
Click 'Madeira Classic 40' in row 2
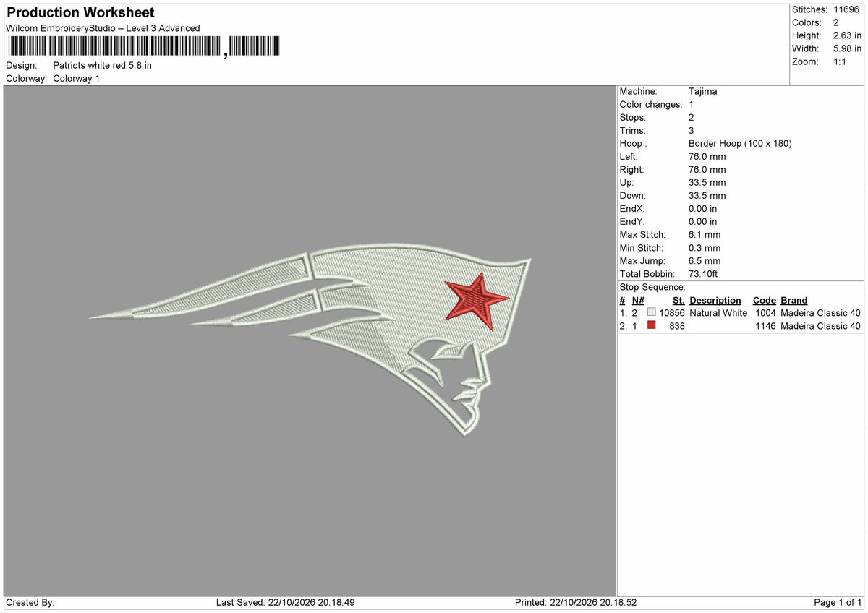[821, 326]
